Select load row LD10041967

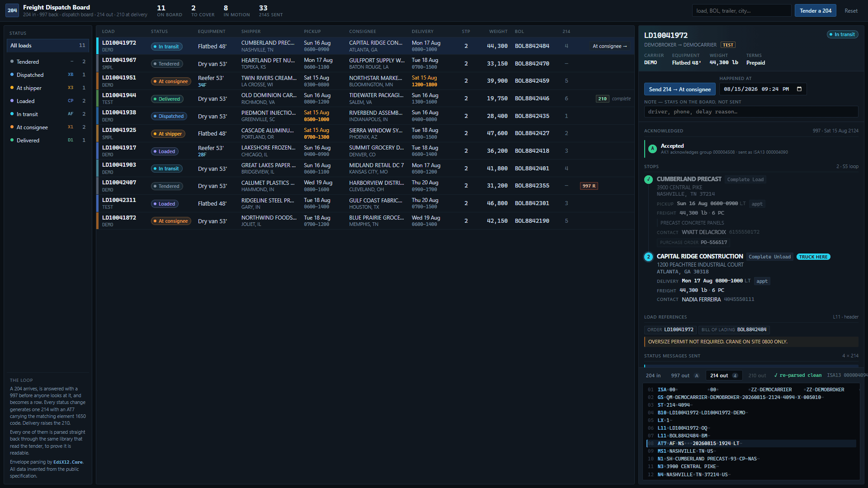[x=364, y=63]
